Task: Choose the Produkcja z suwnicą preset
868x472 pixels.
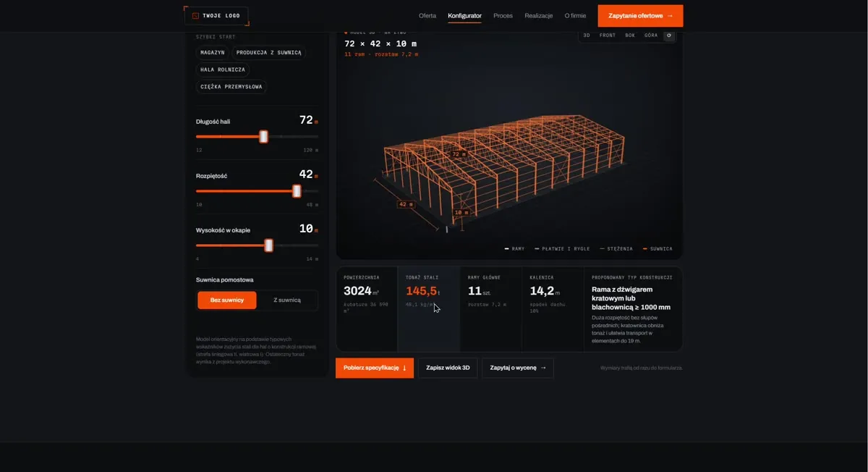Action: pos(269,53)
